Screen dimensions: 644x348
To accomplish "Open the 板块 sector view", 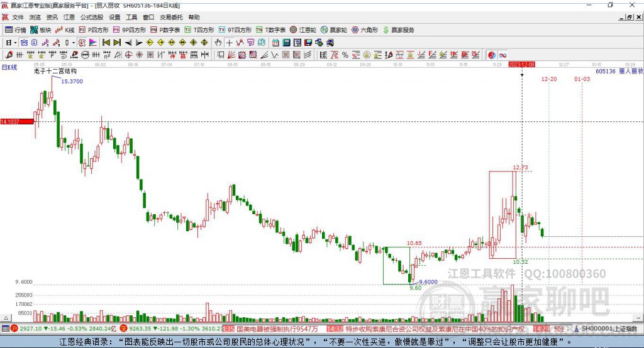I will click(41, 30).
